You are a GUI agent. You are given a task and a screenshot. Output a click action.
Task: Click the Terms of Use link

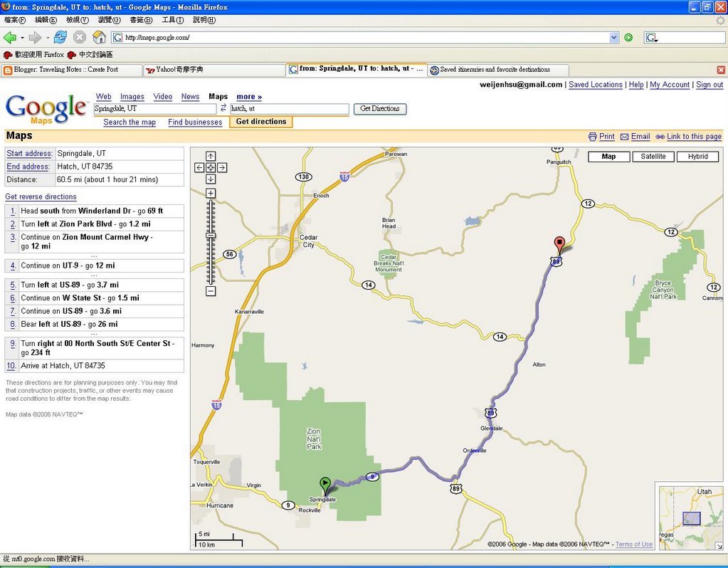tap(634, 545)
